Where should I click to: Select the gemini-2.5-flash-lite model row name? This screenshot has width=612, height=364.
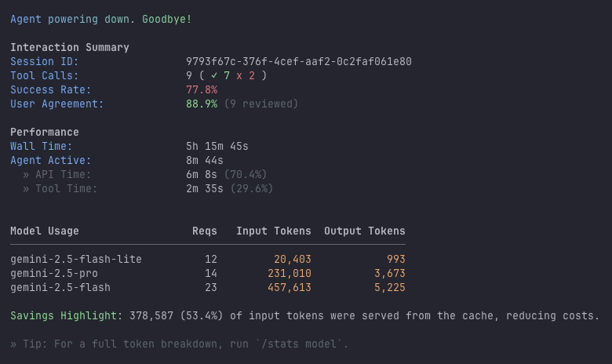(x=76, y=259)
